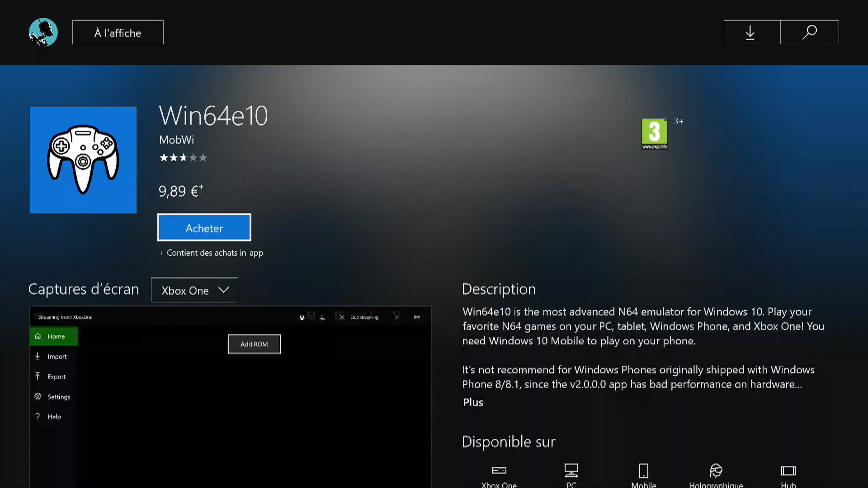Click the star rating display
Image resolution: width=868 pixels, height=488 pixels.
pos(183,158)
